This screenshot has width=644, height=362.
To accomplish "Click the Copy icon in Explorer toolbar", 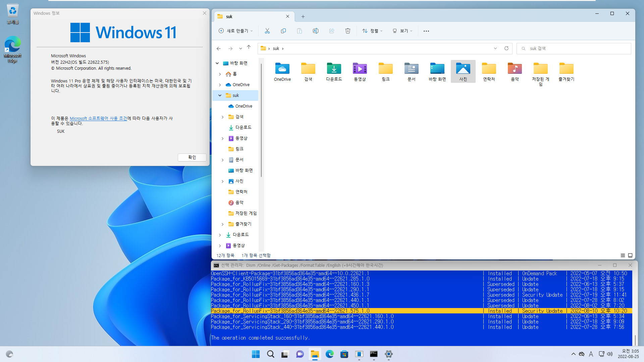I will (283, 31).
